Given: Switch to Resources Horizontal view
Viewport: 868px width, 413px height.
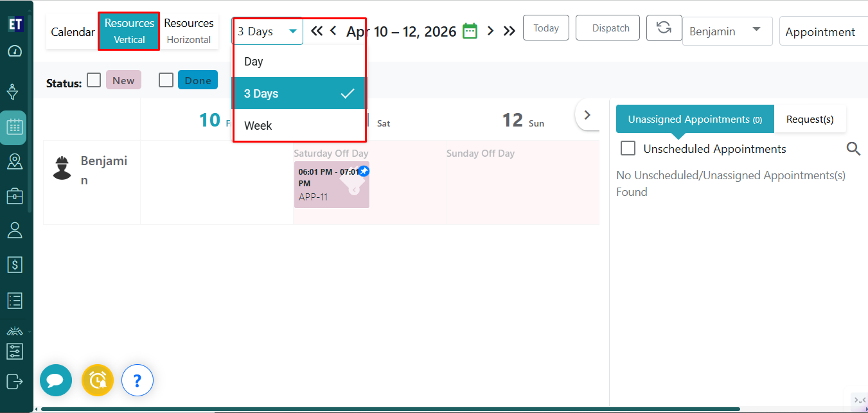Looking at the screenshot, I should pos(189,31).
